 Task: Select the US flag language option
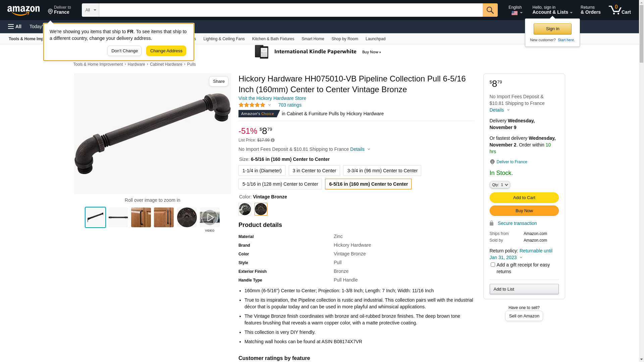pos(517,13)
